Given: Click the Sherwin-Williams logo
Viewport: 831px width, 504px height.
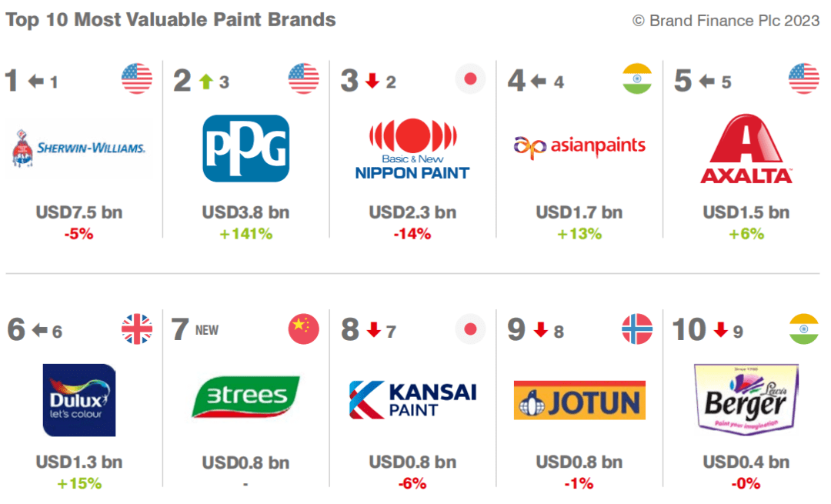Looking at the screenshot, I should pyautogui.click(x=78, y=149).
